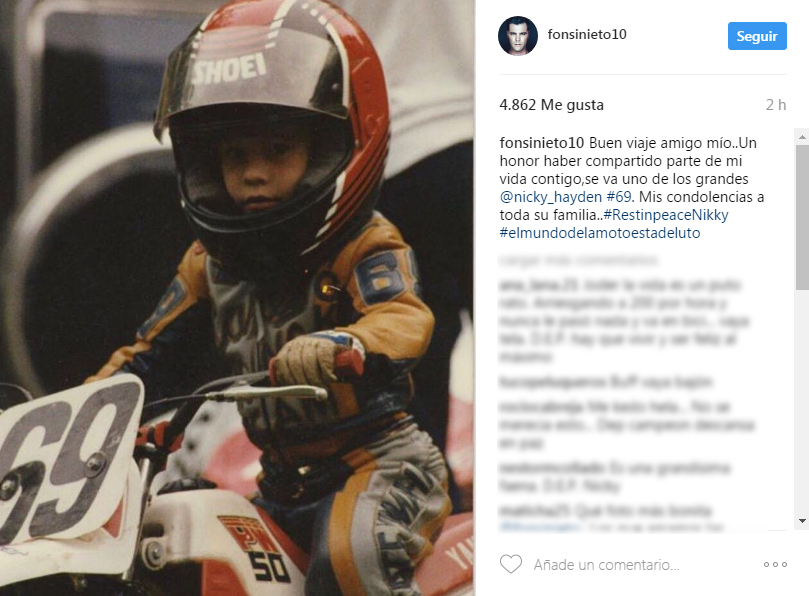The width and height of the screenshot is (809, 596).
Task: Like the post with the heart icon
Action: pos(511,564)
